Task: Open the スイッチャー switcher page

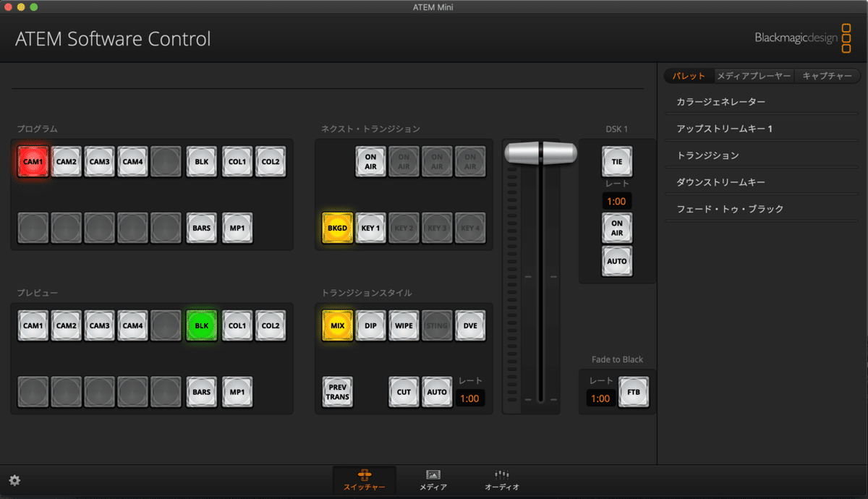Action: pyautogui.click(x=365, y=480)
